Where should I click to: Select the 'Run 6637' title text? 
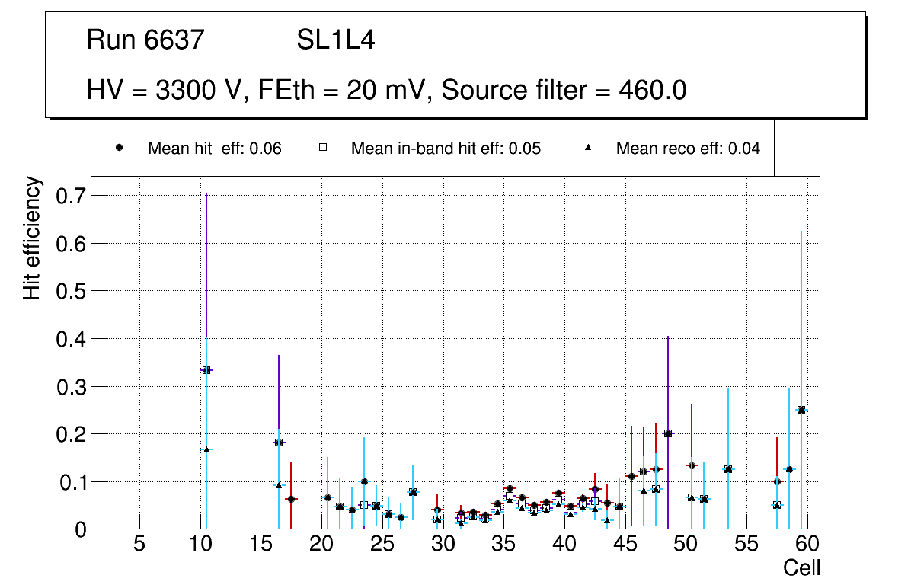coord(145,40)
